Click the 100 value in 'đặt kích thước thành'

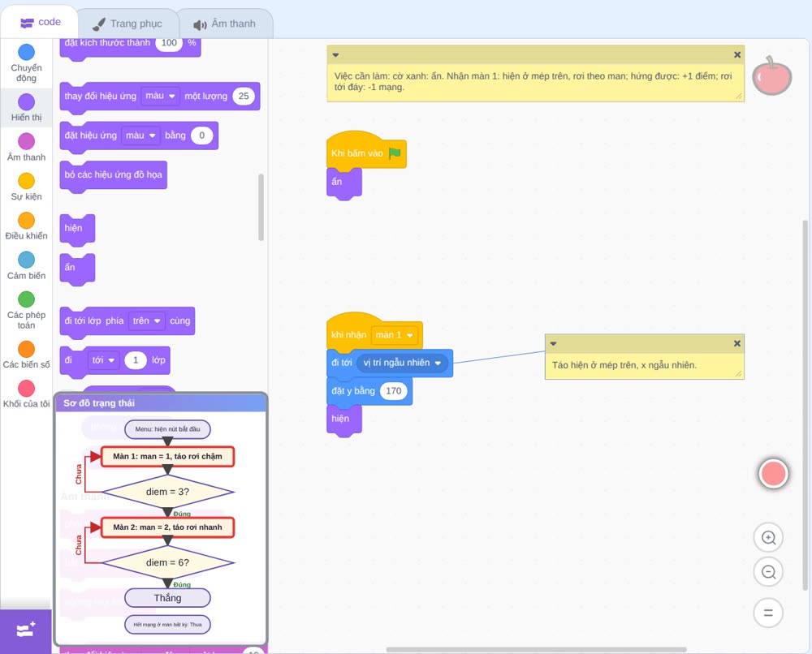[x=170, y=43]
